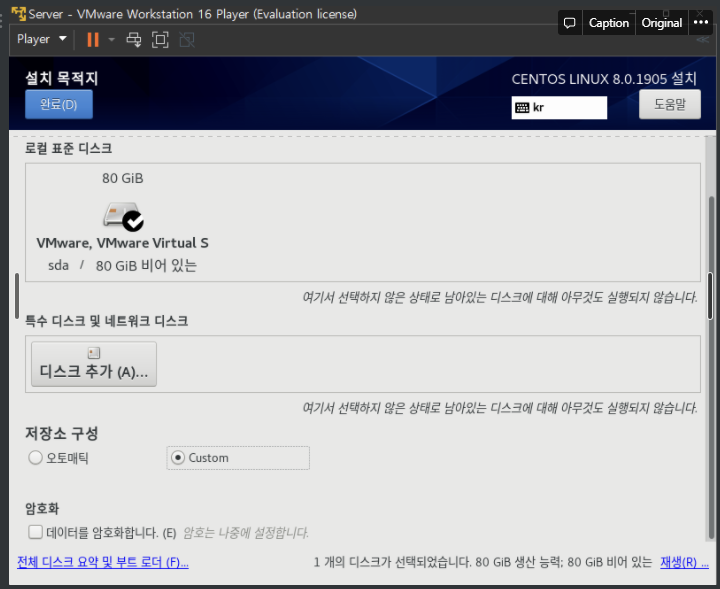Click the small disk icon in add-disk button
Image resolution: width=720 pixels, height=589 pixels.
point(94,353)
